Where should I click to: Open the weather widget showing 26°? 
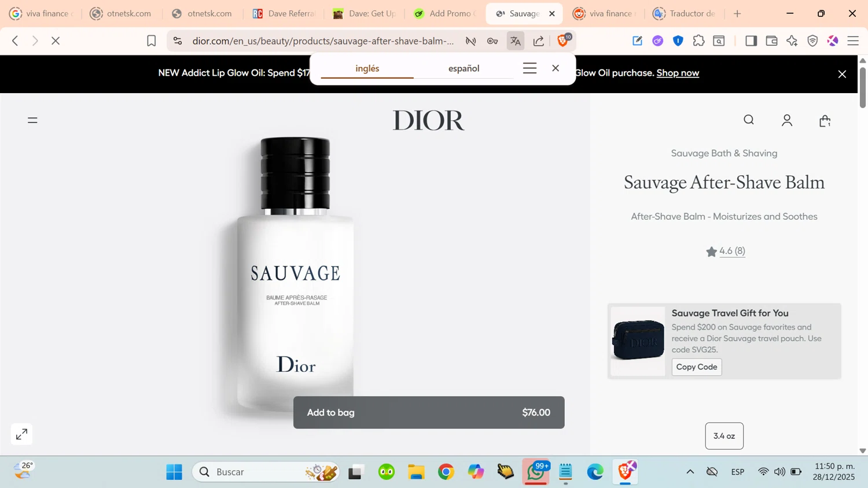(x=24, y=471)
